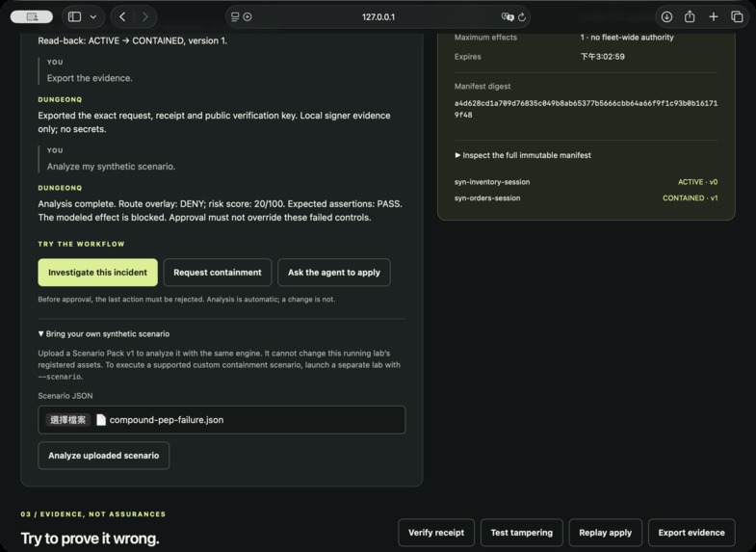Image resolution: width=756 pixels, height=552 pixels.
Task: Click the Manifest digest label
Action: pyautogui.click(x=482, y=87)
